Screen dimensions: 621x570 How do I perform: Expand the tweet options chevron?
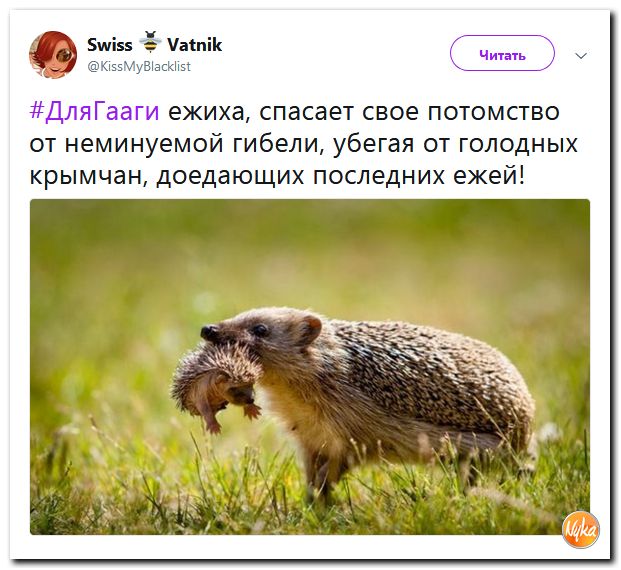[581, 56]
